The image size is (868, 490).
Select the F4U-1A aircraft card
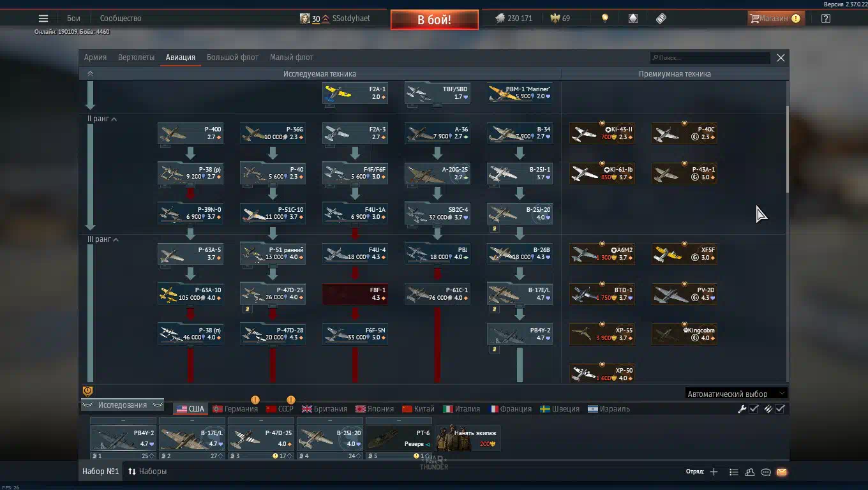pyautogui.click(x=355, y=213)
